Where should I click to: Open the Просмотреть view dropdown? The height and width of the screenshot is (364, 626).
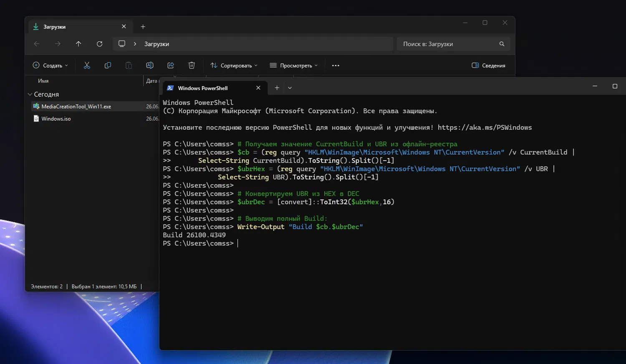pos(294,65)
